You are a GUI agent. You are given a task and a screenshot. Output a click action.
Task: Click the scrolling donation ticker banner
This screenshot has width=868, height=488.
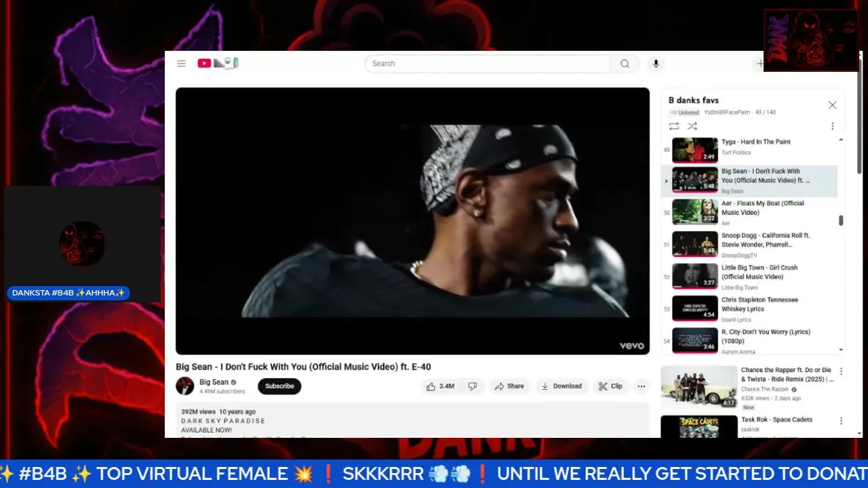coord(434,474)
